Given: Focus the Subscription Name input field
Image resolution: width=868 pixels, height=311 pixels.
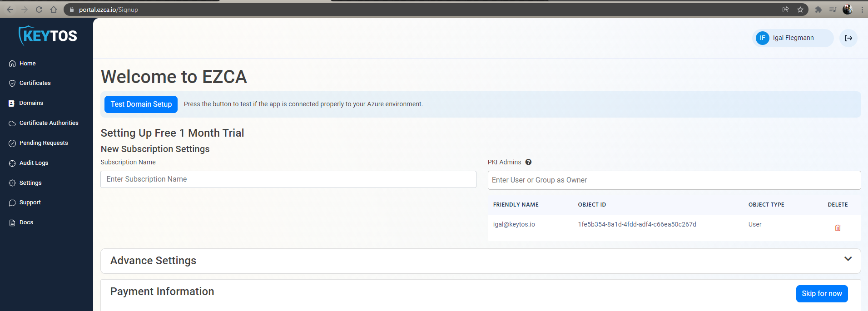Looking at the screenshot, I should point(288,179).
